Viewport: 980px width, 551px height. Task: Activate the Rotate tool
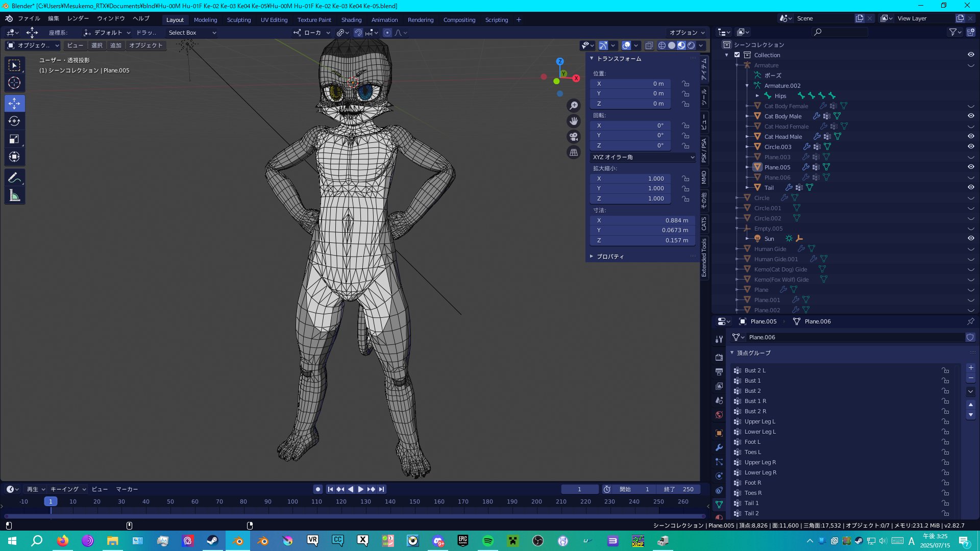(14, 121)
